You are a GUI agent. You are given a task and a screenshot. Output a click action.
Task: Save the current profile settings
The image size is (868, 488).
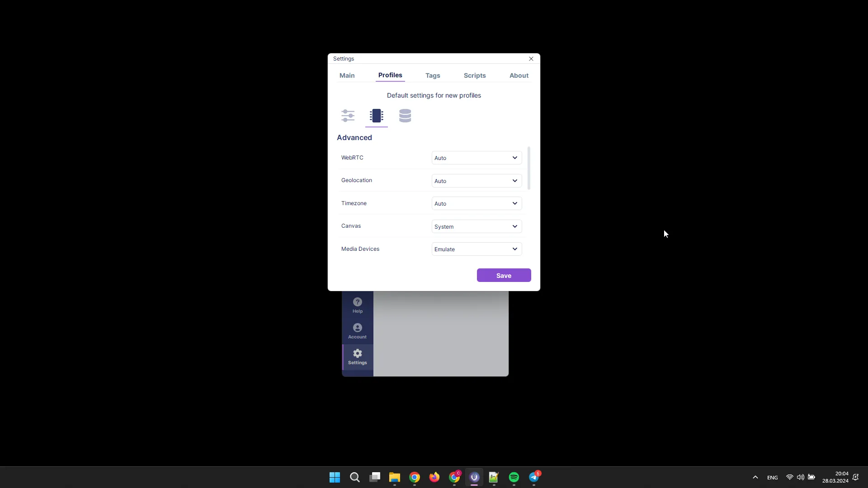click(x=504, y=275)
